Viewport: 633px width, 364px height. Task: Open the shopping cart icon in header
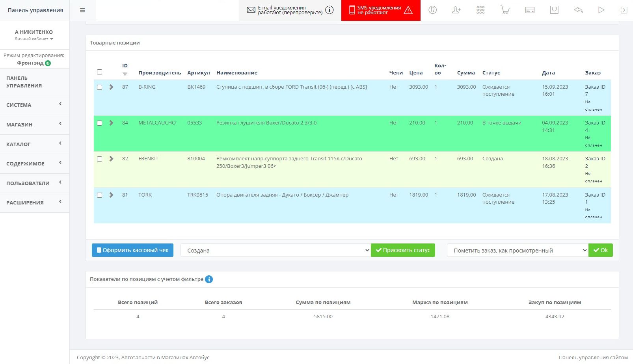505,10
